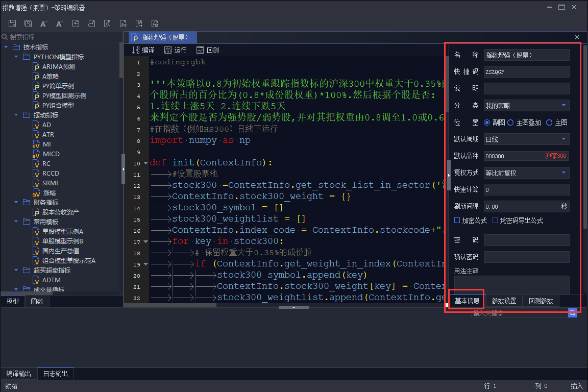Enable the 加密公式 checkbox

[457, 220]
